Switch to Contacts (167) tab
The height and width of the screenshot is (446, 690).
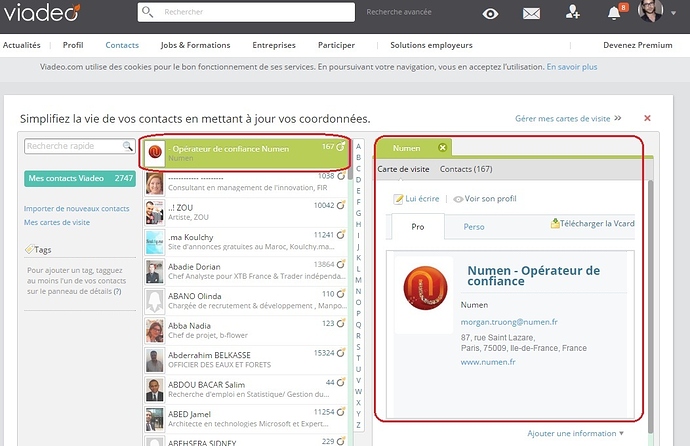click(x=466, y=169)
